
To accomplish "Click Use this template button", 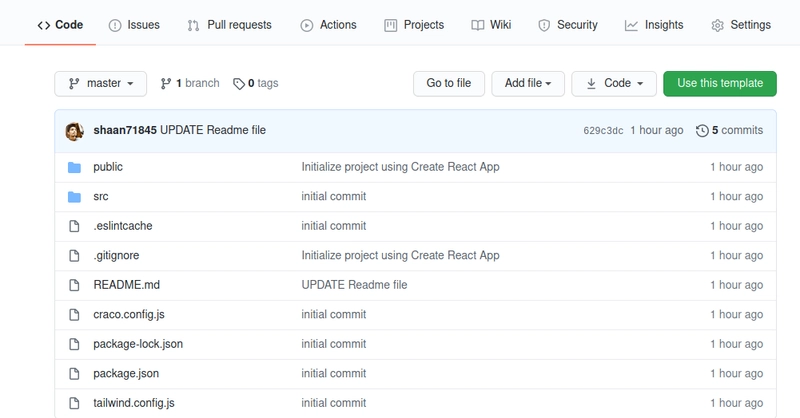I will tap(720, 84).
